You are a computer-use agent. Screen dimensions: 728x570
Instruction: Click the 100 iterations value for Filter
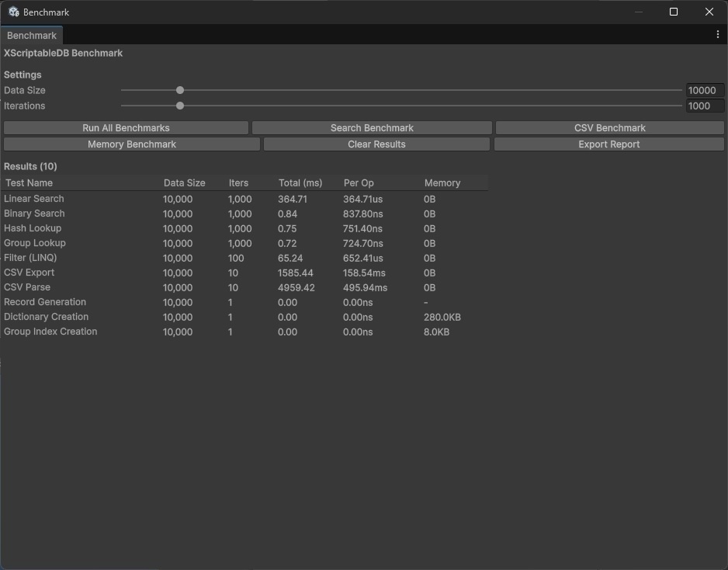[x=236, y=259]
